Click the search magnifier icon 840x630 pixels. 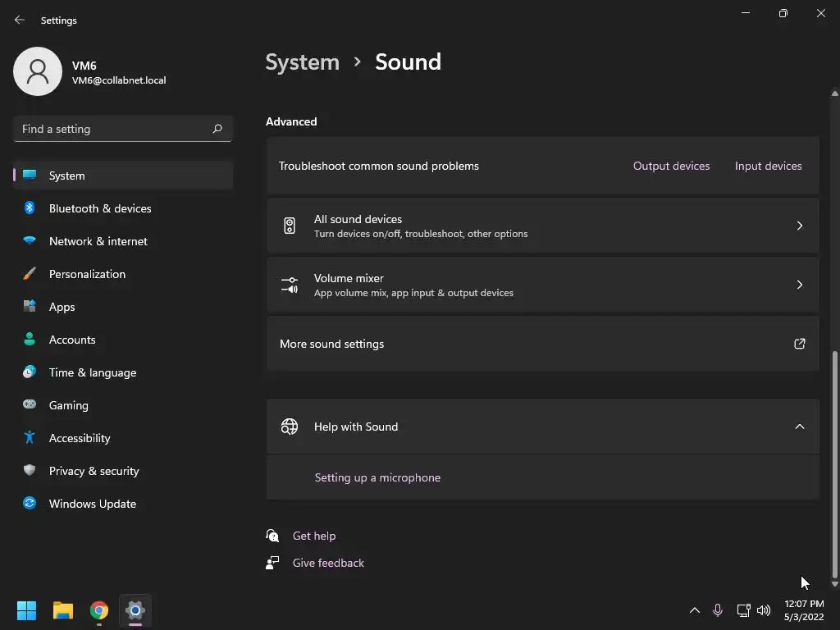point(217,129)
